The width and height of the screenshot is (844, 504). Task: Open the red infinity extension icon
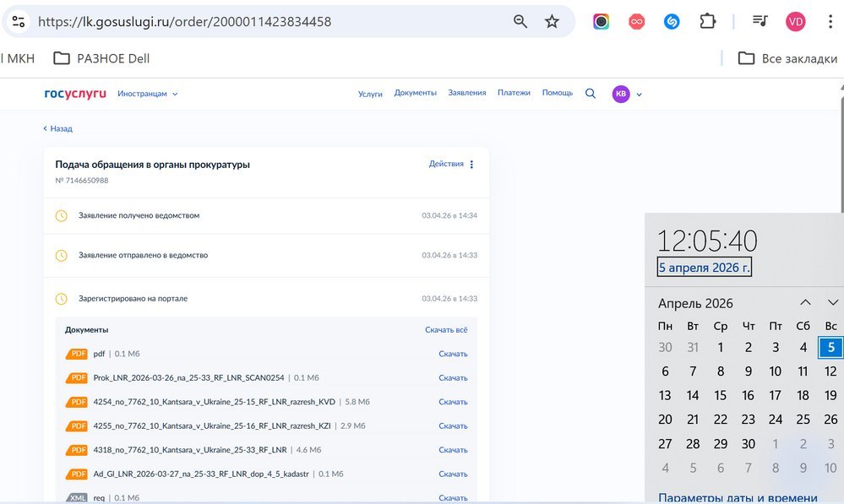[636, 21]
